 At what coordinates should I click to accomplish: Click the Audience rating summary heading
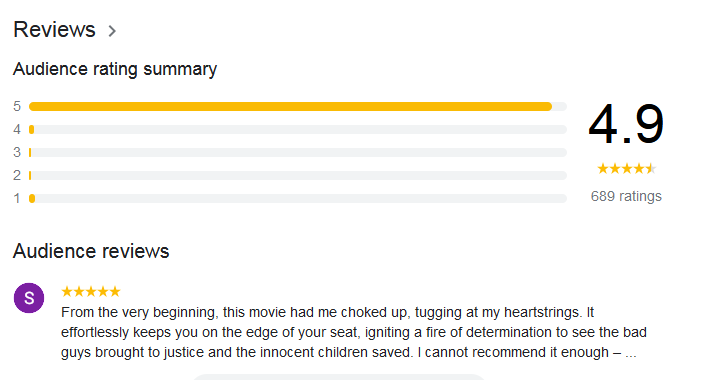point(115,69)
